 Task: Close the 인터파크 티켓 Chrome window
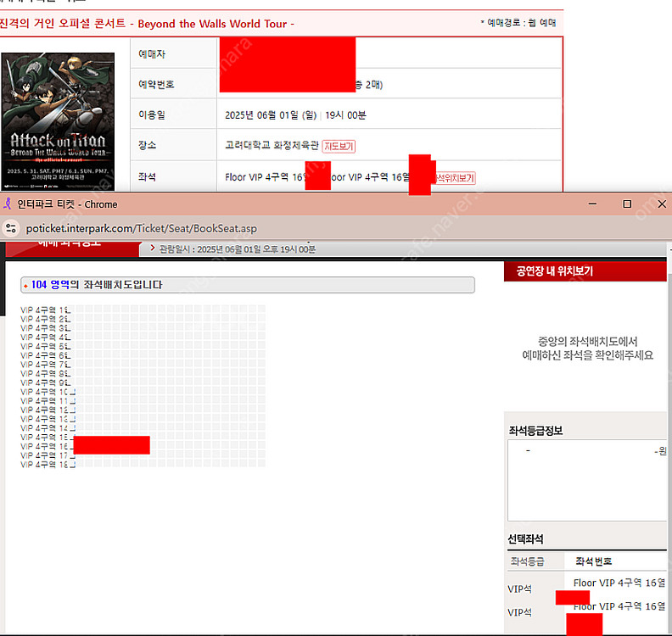coord(662,204)
